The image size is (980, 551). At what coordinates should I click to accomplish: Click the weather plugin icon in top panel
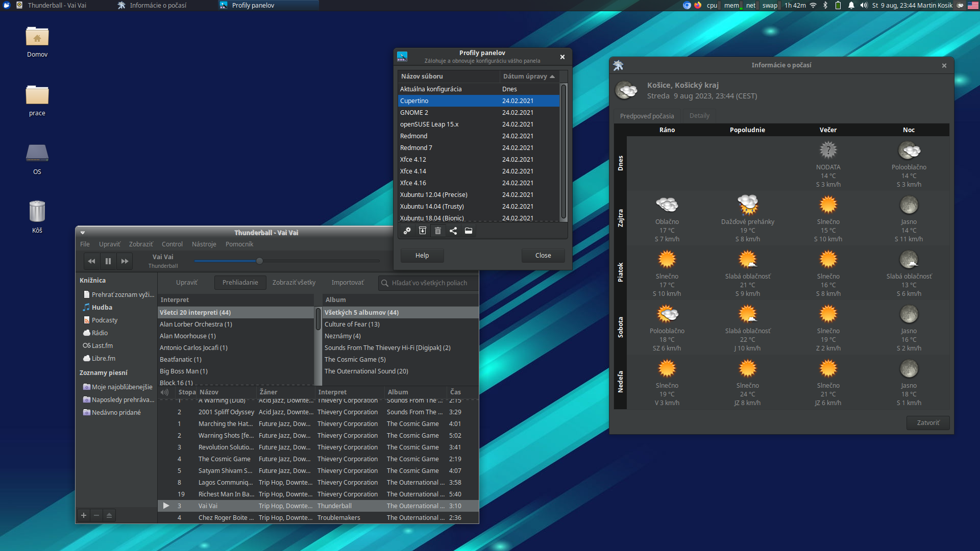960,5
